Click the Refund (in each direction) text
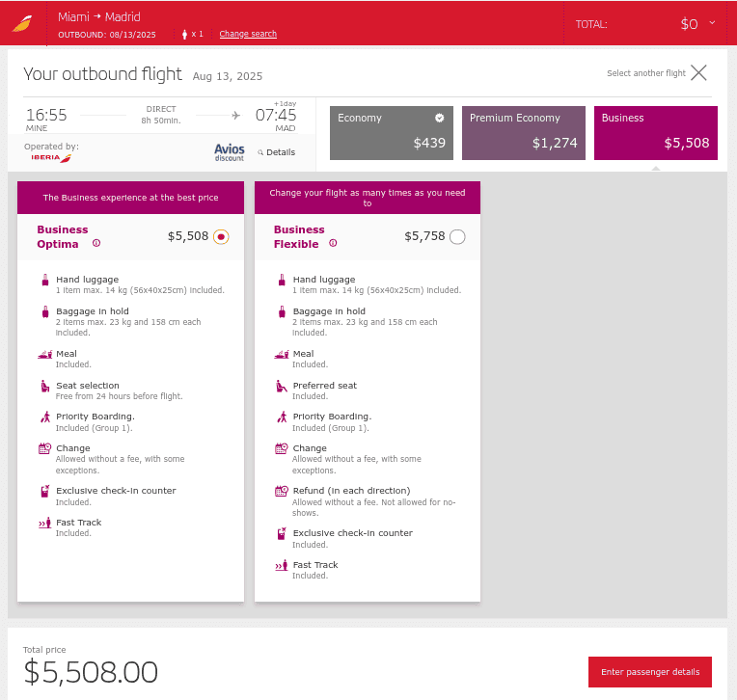The width and height of the screenshot is (737, 700). click(x=351, y=491)
